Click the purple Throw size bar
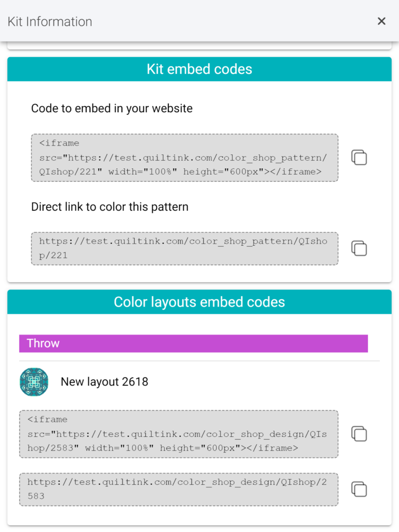 click(x=193, y=343)
